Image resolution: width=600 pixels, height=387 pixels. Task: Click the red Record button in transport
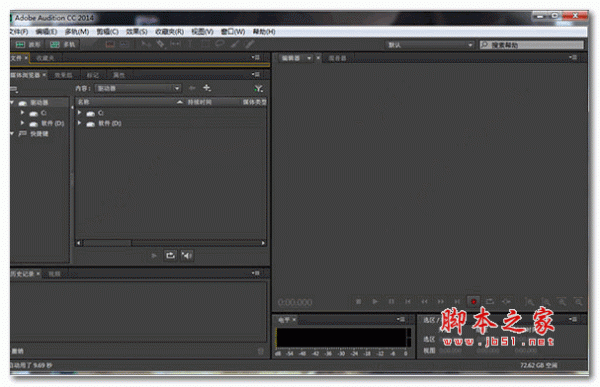point(473,302)
